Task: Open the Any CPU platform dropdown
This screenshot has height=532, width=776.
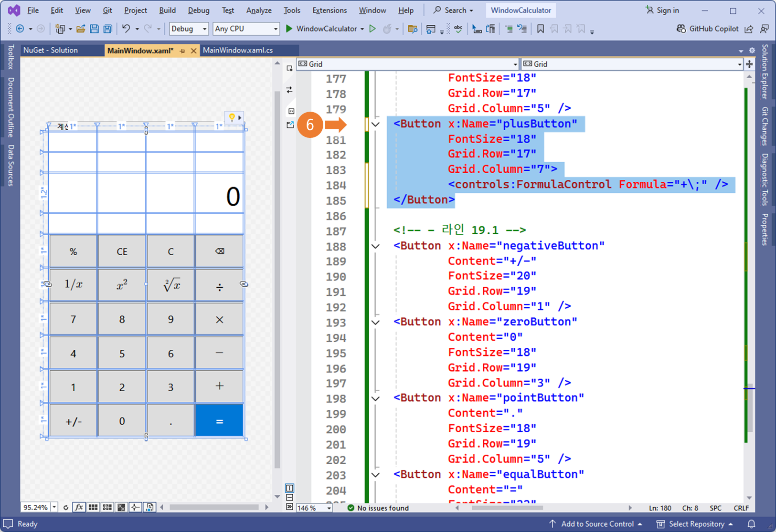Action: [246, 29]
